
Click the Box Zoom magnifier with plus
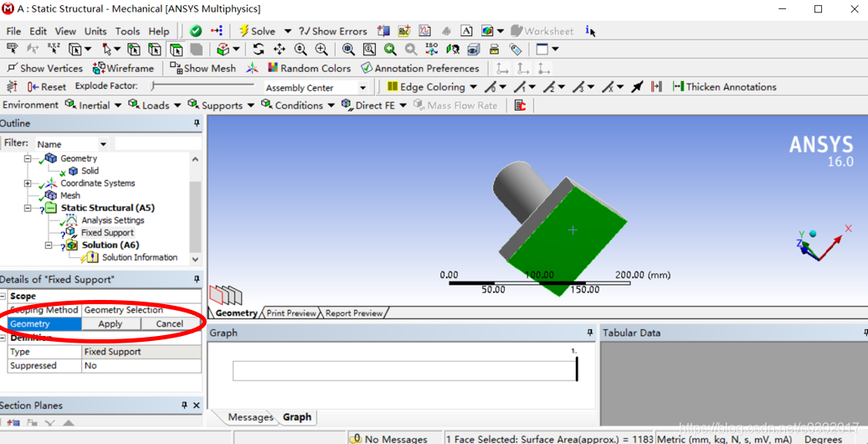tap(321, 49)
